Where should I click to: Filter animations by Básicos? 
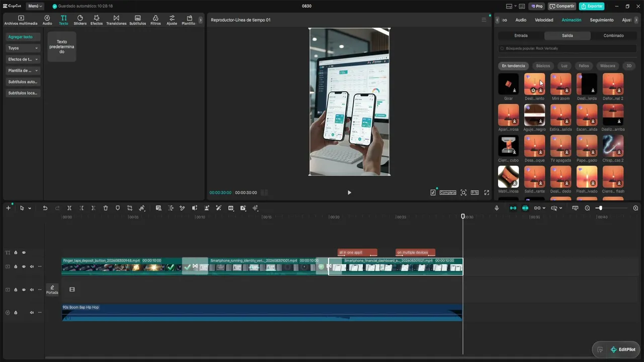pos(543,66)
